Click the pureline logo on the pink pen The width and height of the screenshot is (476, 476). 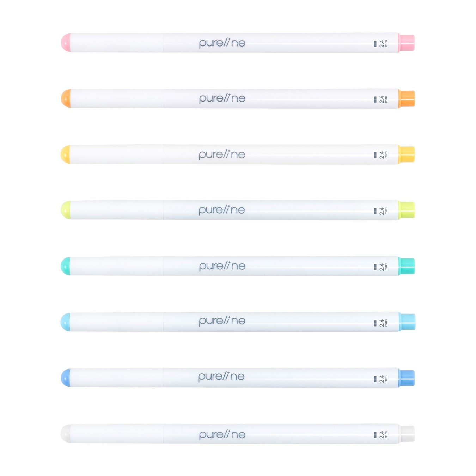pyautogui.click(x=222, y=43)
